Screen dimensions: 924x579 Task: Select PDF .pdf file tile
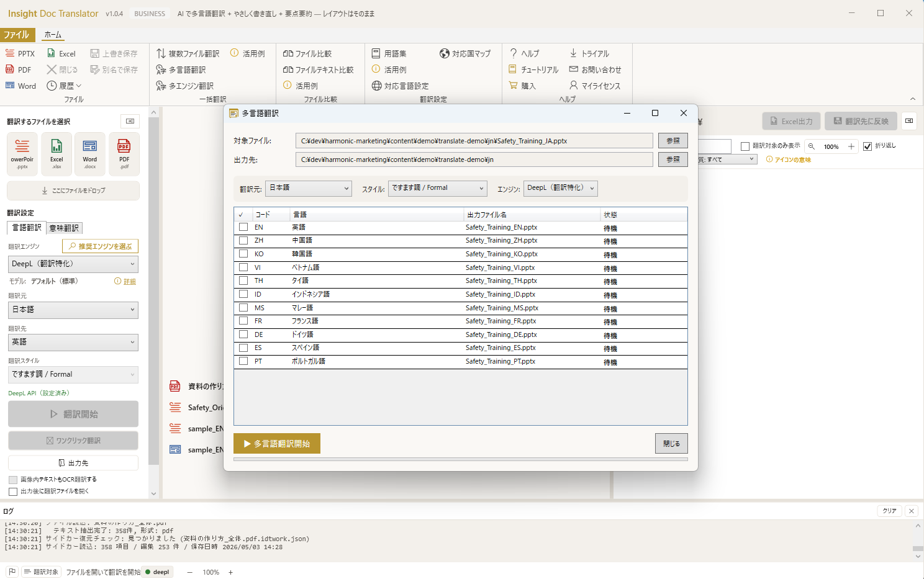pyautogui.click(x=124, y=154)
